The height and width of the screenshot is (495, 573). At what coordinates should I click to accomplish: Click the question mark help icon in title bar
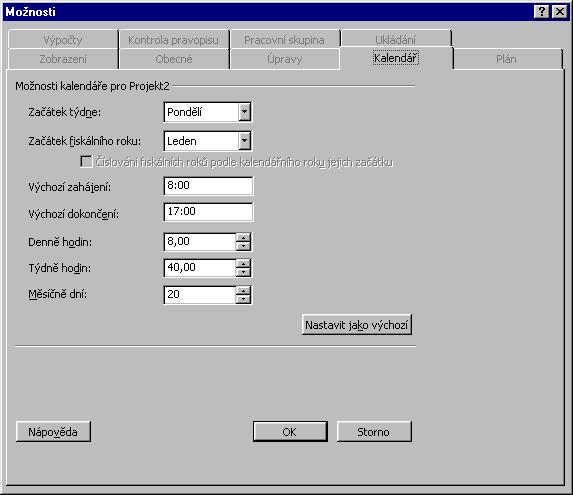tap(542, 12)
